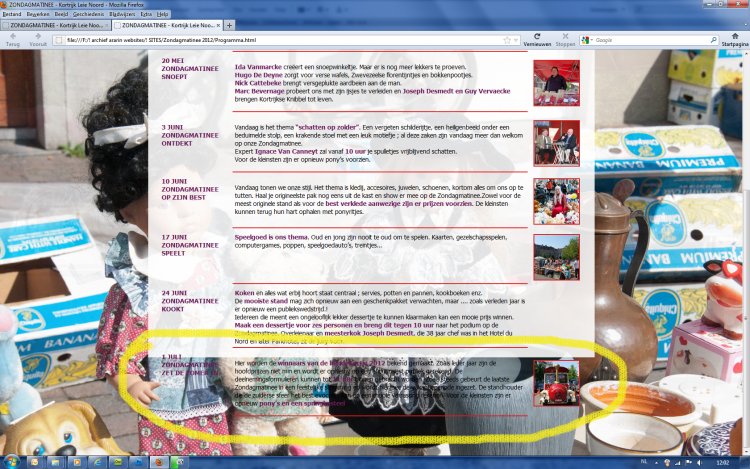Click heading '10 JUNI ZONDAGMATINEE OP ZIJN BEST'
The height and width of the screenshot is (469, 750).
(189, 189)
